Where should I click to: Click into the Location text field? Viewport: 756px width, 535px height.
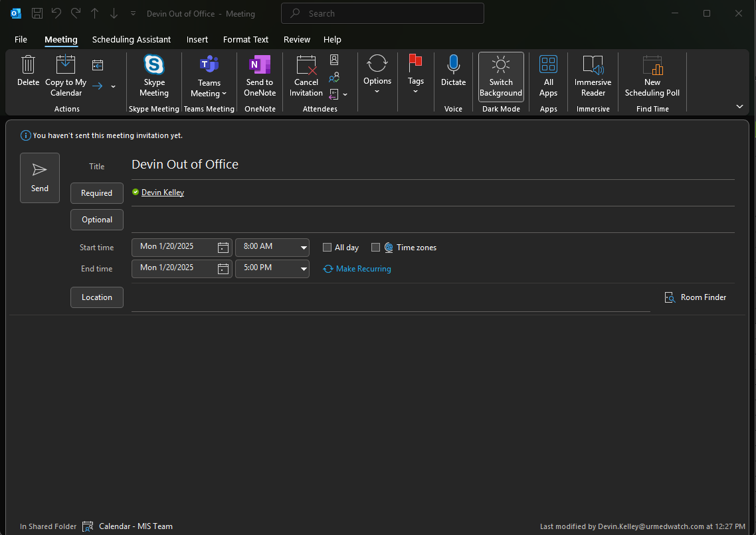point(391,298)
